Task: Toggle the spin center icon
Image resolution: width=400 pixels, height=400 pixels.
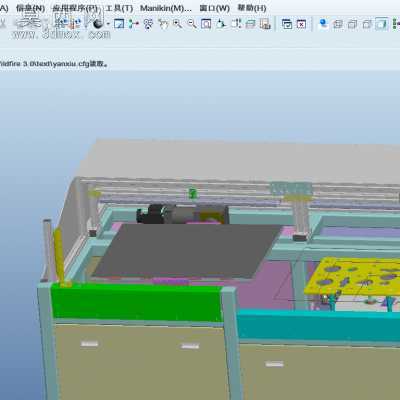Action: (134, 24)
